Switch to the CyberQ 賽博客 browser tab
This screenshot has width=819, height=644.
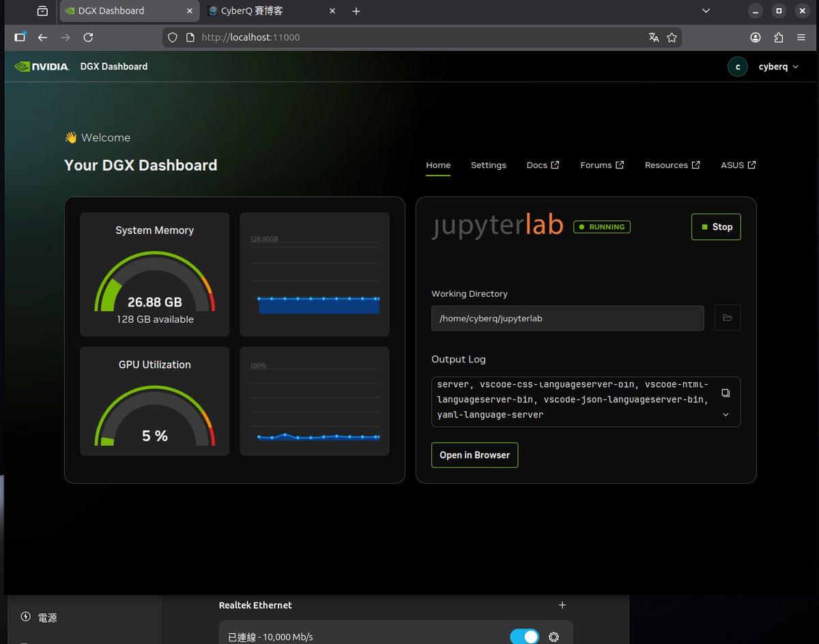click(266, 11)
